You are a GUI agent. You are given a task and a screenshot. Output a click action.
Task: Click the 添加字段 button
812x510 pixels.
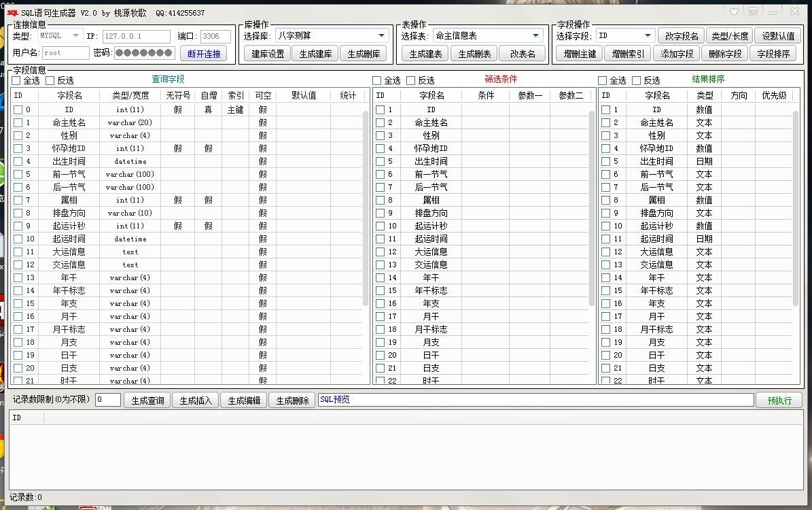(676, 54)
